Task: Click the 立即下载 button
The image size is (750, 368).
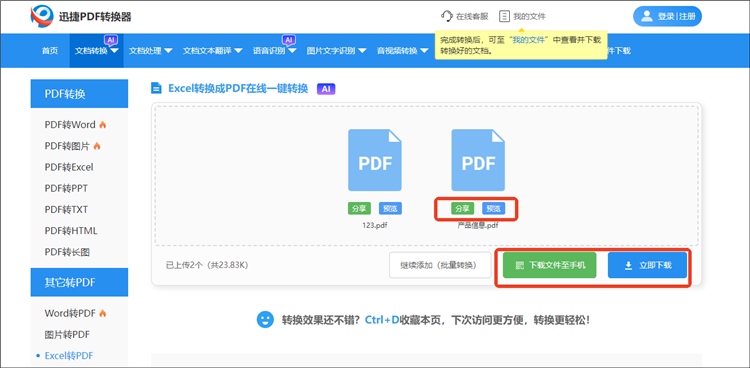Action: [x=648, y=265]
